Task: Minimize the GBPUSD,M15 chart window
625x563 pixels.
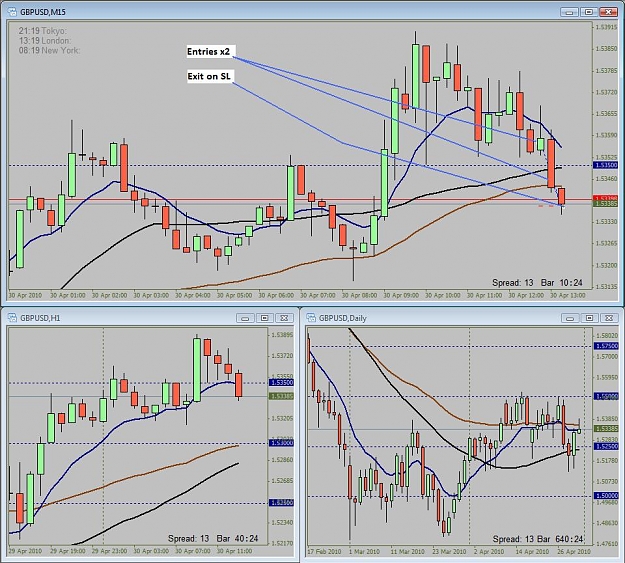Action: tap(569, 12)
